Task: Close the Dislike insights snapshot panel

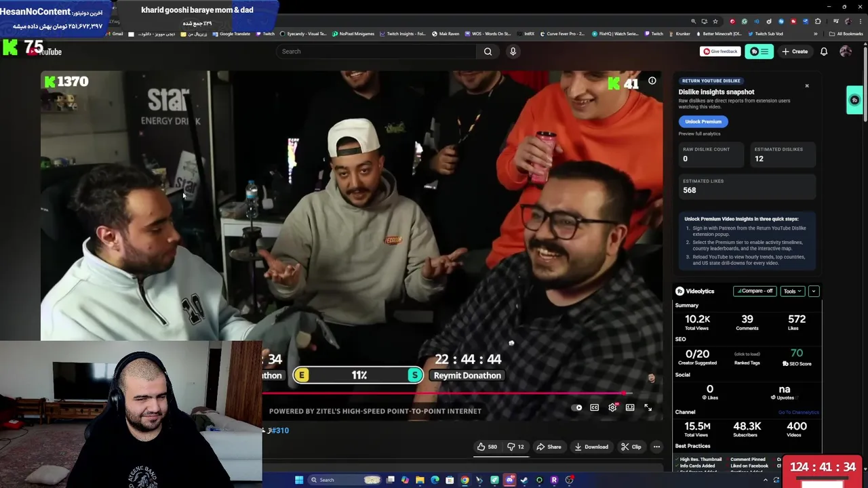Action: point(807,86)
